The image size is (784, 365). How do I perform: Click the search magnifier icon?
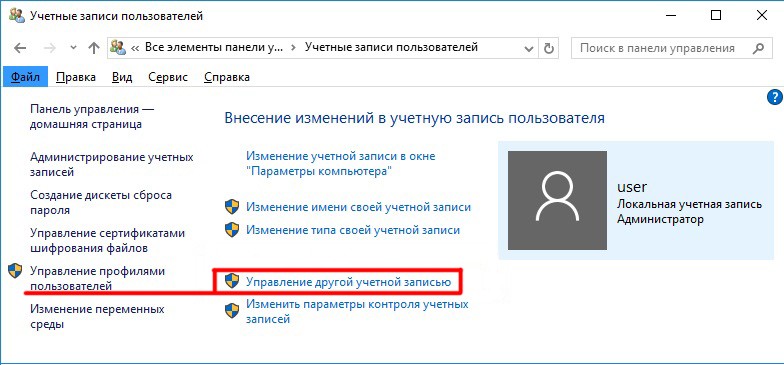(x=758, y=48)
